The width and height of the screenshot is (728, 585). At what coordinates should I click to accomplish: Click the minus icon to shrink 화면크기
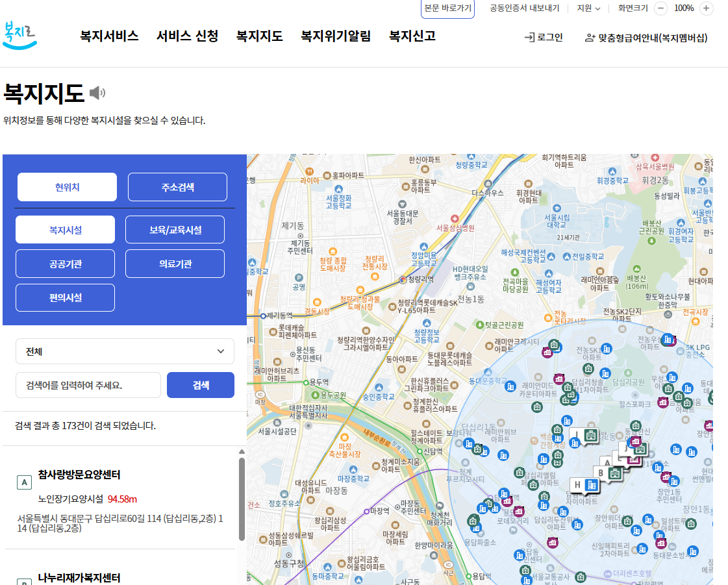(x=660, y=8)
